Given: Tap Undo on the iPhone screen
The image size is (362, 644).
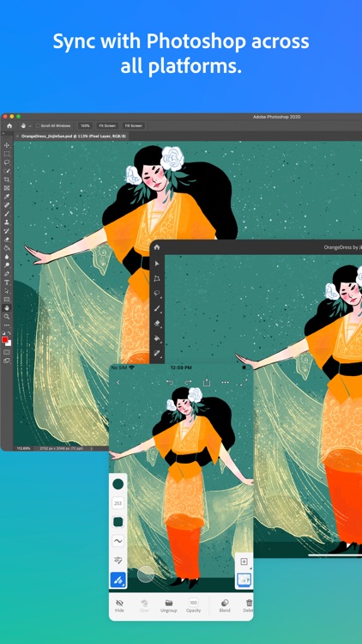Looking at the screenshot, I should tap(170, 382).
